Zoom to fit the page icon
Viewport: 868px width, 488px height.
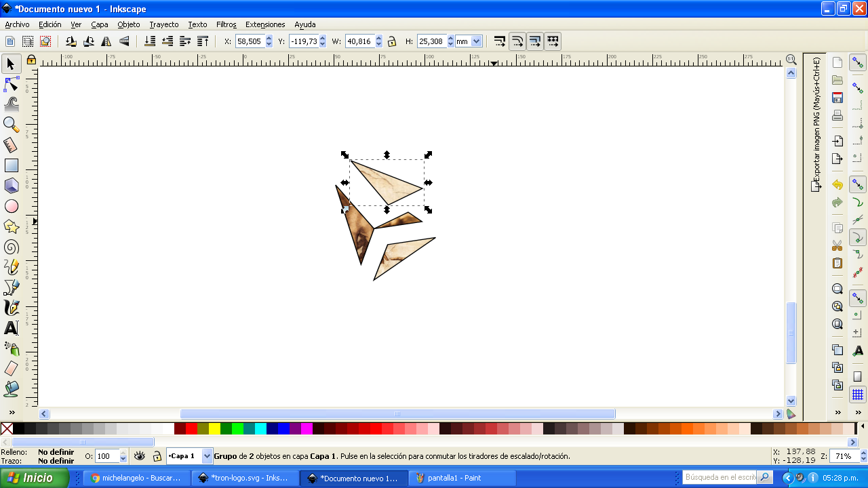tap(837, 324)
